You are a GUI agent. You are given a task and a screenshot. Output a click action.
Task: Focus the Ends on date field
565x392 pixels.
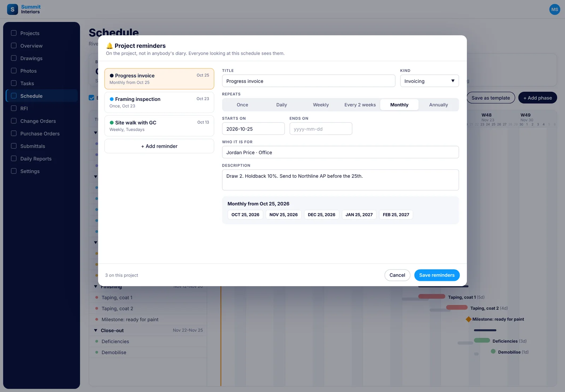pyautogui.click(x=321, y=129)
